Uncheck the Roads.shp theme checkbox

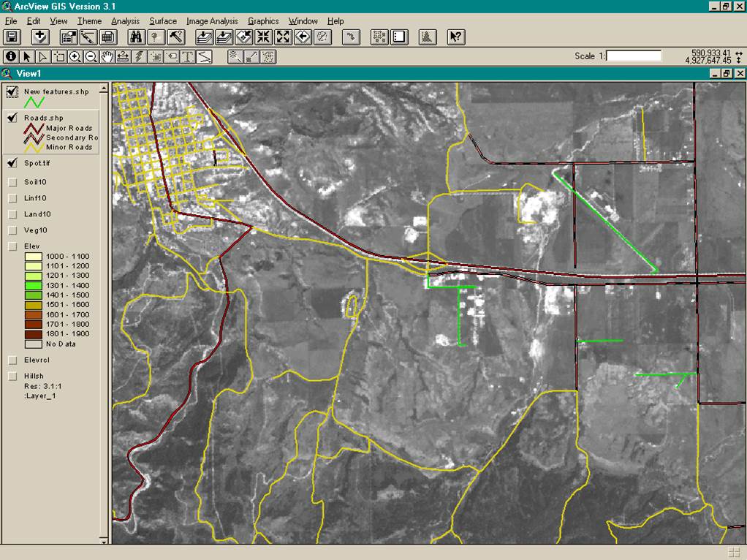pos(12,118)
